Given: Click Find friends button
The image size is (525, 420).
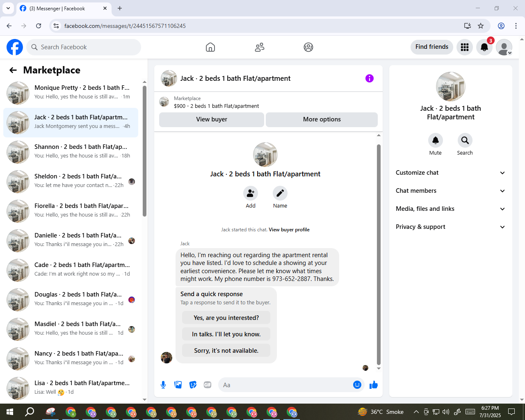Looking at the screenshot, I should coord(432,47).
